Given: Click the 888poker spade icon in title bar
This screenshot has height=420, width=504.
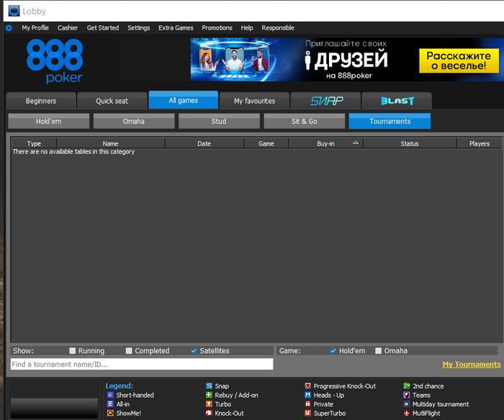Looking at the screenshot, I should (x=14, y=11).
